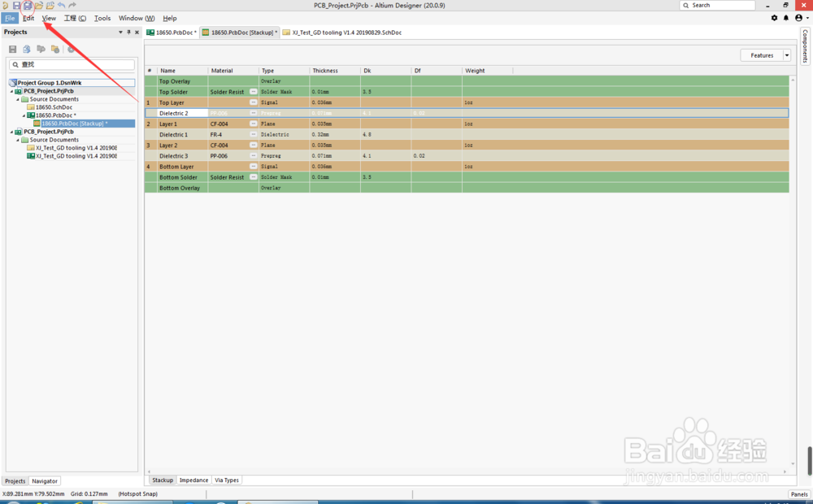Click the Open project folder icon
The height and width of the screenshot is (504, 813).
(50, 6)
